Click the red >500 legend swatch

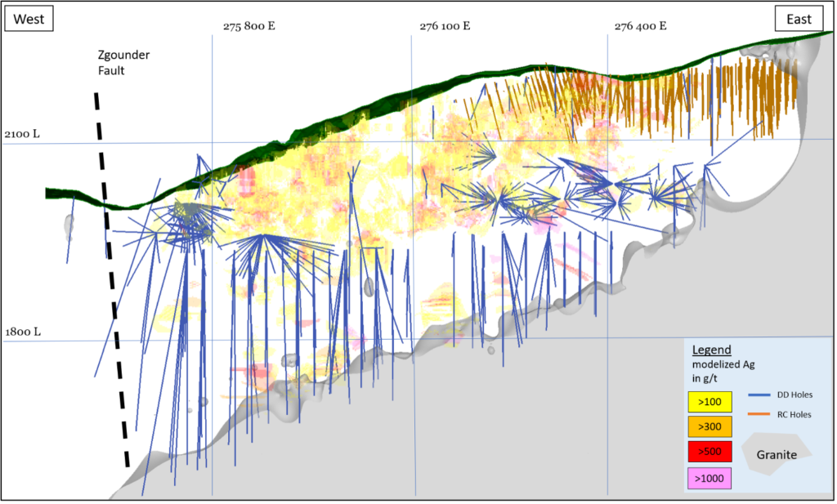point(709,452)
